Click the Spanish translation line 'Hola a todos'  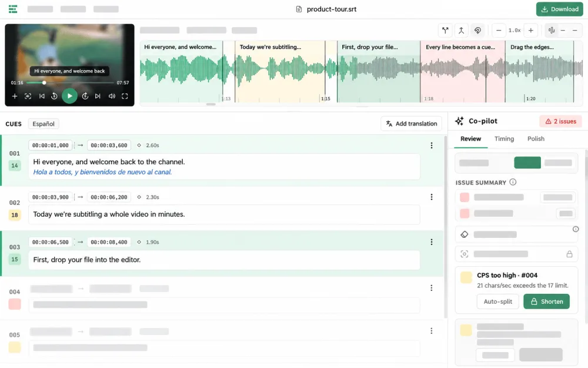[x=102, y=172]
